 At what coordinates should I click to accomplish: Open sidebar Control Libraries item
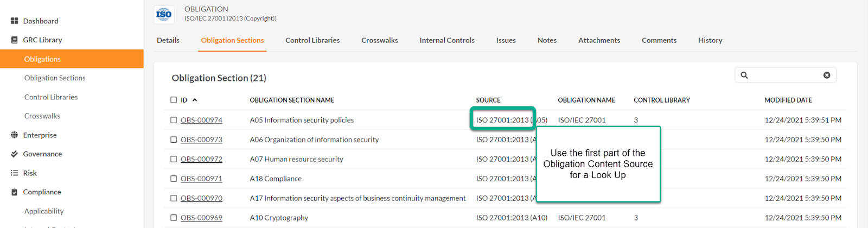pos(51,97)
